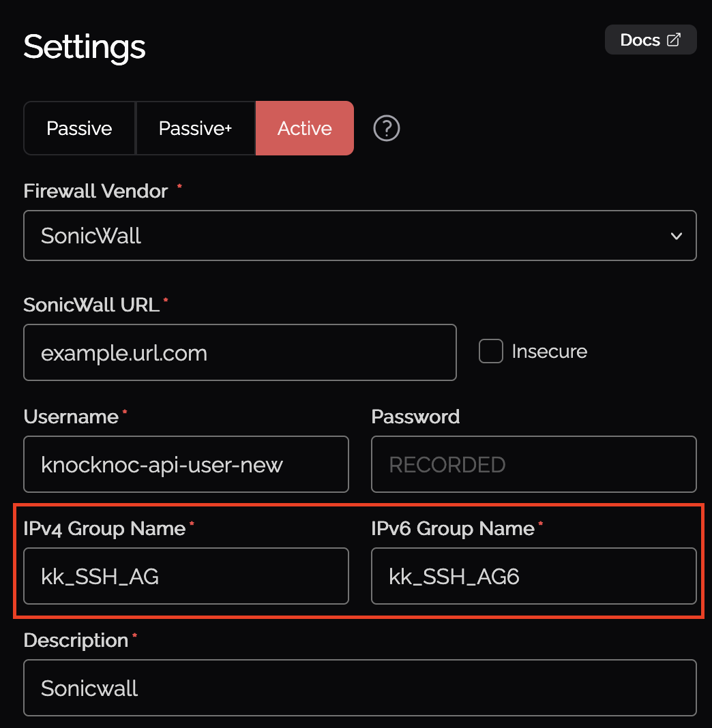
Task: Click the IPv6 Group Name field kk_SSH_AG6
Action: point(534,576)
